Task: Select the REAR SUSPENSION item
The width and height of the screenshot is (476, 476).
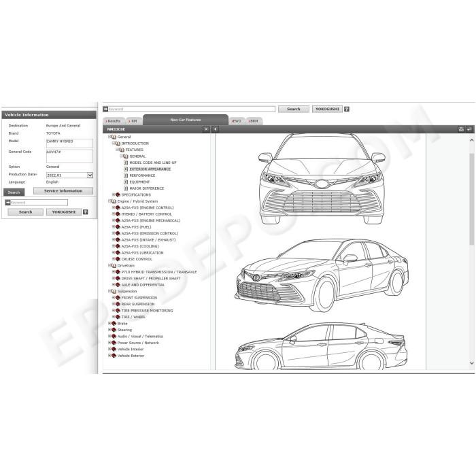Action: pos(138,304)
